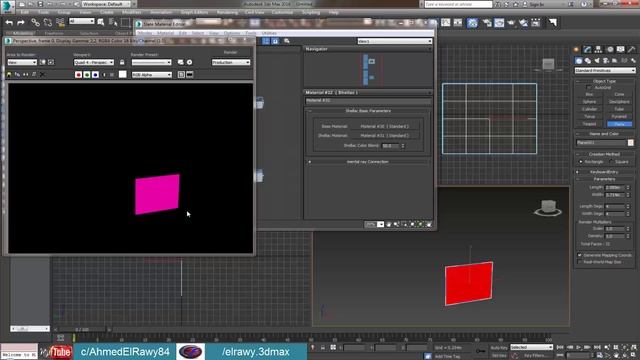Click the highlighted Plane primitive button
640x360 pixels.
pos(619,124)
